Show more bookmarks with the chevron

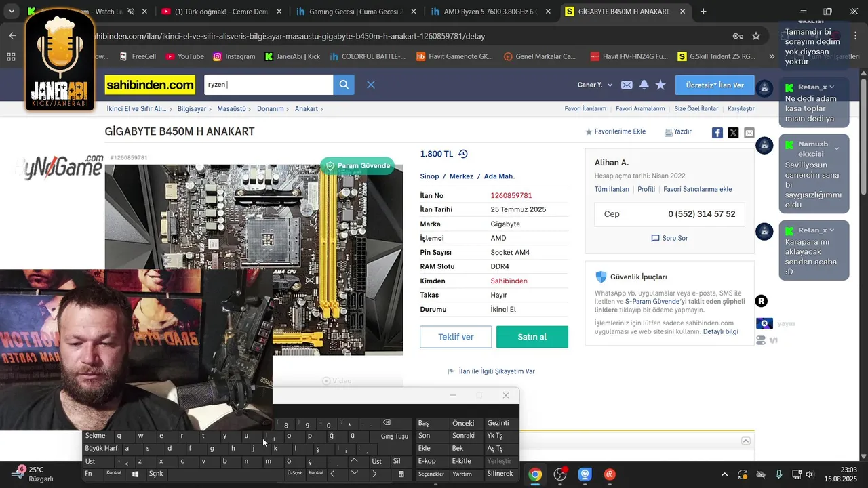point(772,57)
